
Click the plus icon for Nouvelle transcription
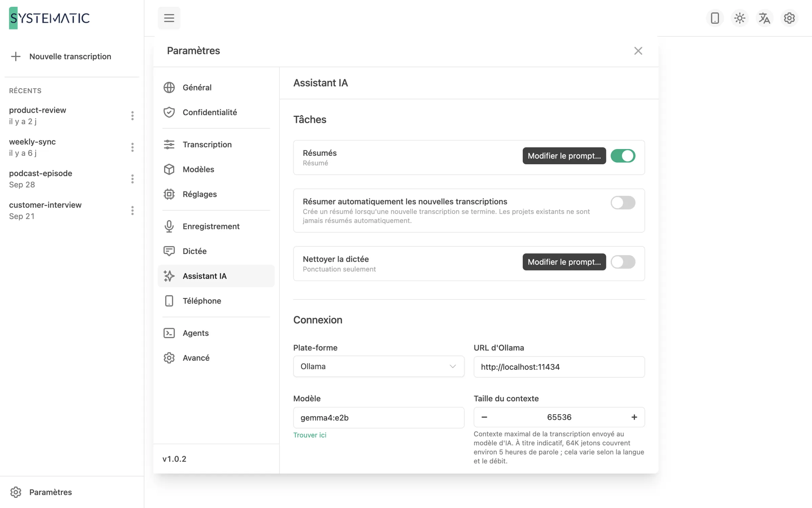pyautogui.click(x=16, y=56)
